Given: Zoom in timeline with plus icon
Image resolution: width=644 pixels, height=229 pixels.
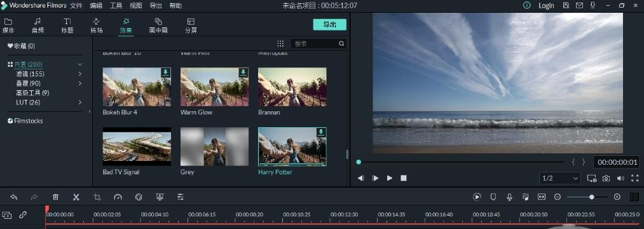Looking at the screenshot, I should click(617, 197).
